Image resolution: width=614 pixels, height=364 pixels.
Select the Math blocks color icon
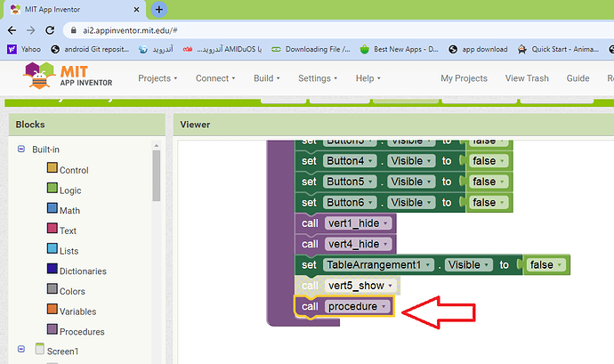point(52,209)
